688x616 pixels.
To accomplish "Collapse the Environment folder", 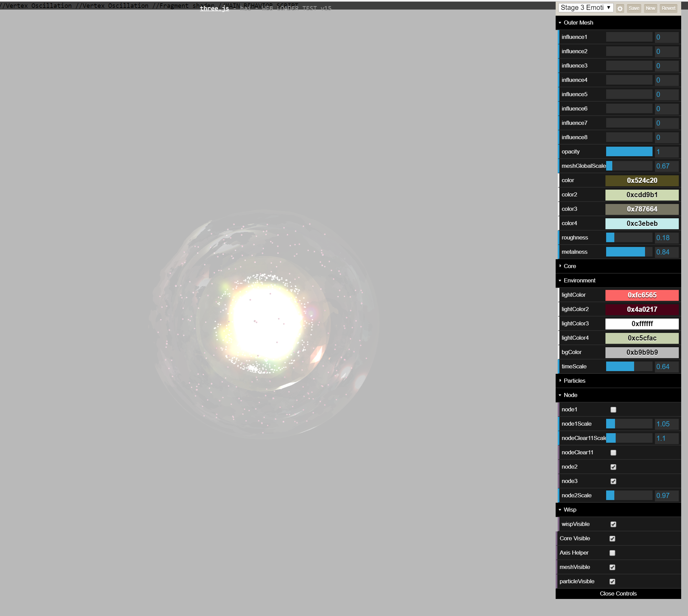I will 618,280.
